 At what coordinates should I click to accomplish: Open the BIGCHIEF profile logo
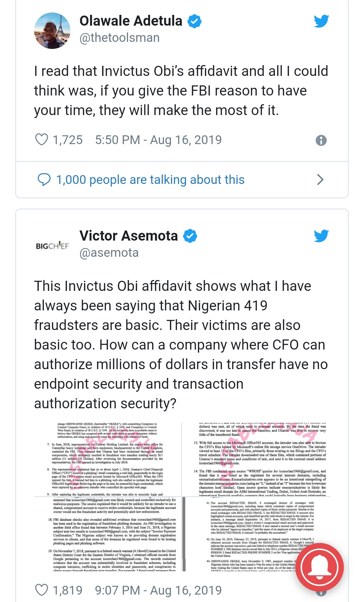(52, 245)
